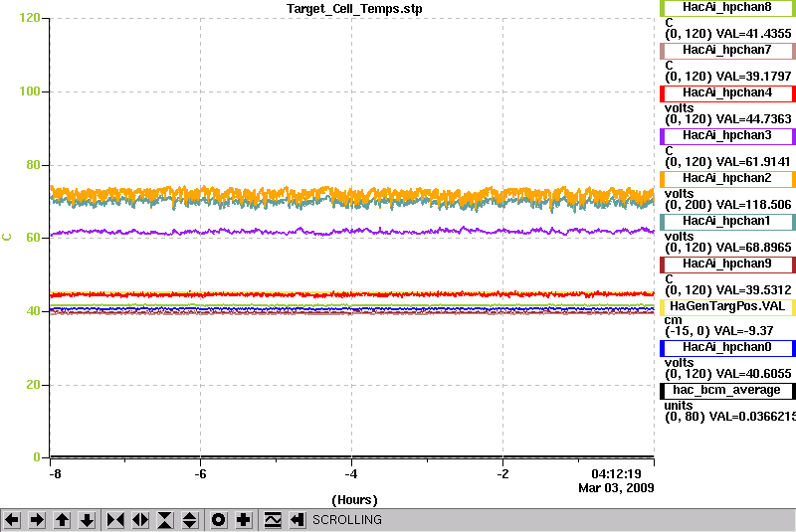This screenshot has width=796, height=532.
Task: Select the hac_bcm_average legend entry
Action: pos(727,391)
